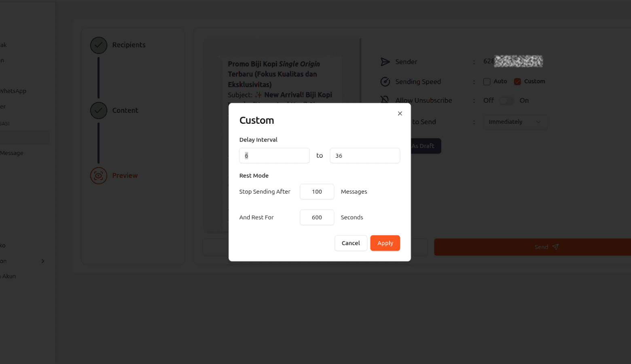This screenshot has height=364, width=631.
Task: Click the Content step checkmark icon
Action: (x=99, y=110)
